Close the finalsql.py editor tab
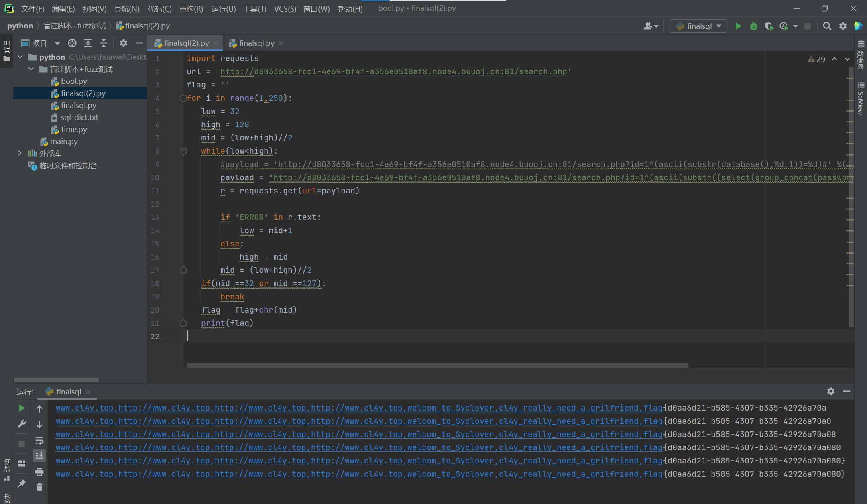The width and height of the screenshot is (867, 504). (x=281, y=43)
